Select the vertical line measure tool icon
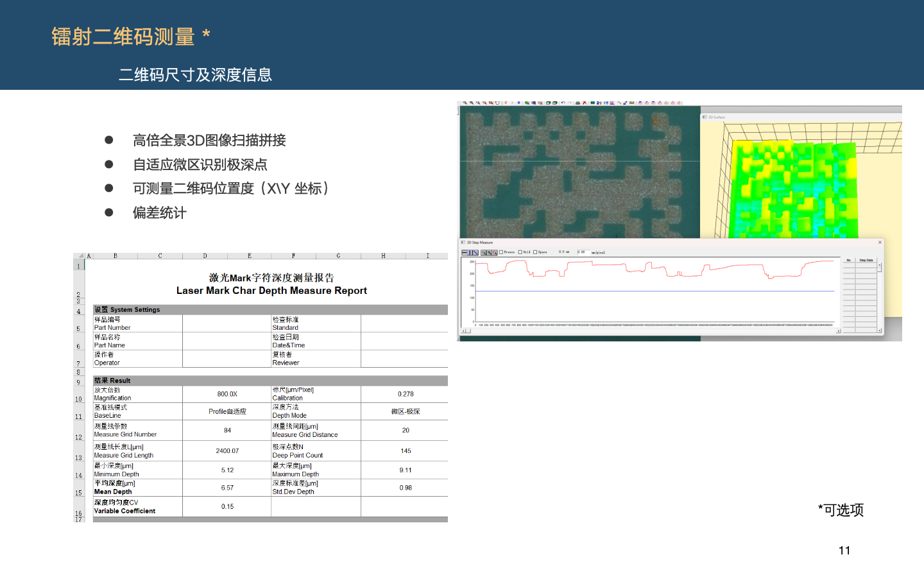 [x=470, y=253]
